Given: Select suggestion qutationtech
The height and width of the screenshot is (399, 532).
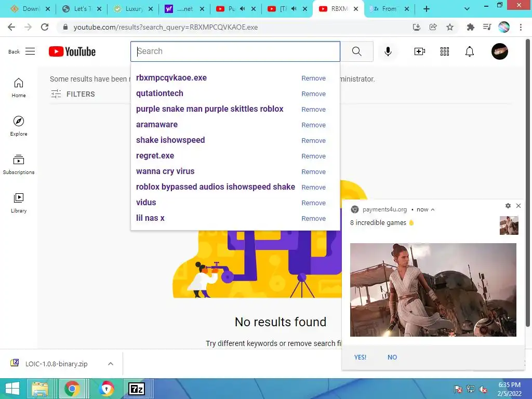Looking at the screenshot, I should click(x=159, y=94).
